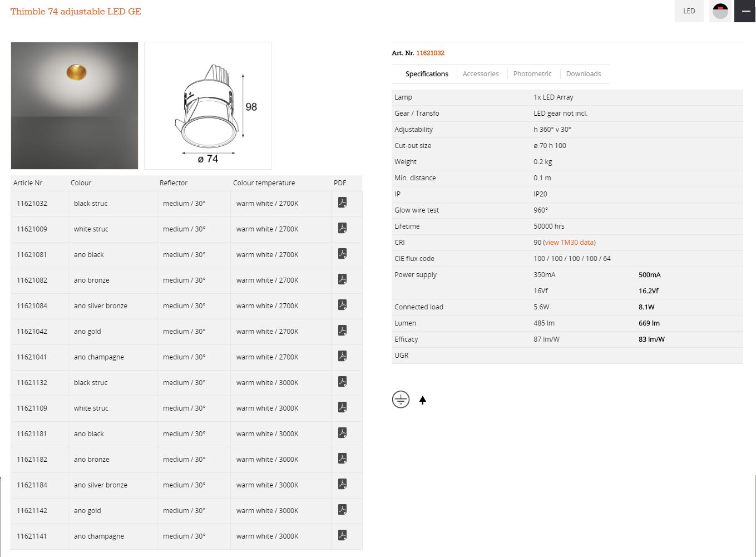This screenshot has height=557, width=756.
Task: Open the round product photo icon top right
Action: [720, 11]
